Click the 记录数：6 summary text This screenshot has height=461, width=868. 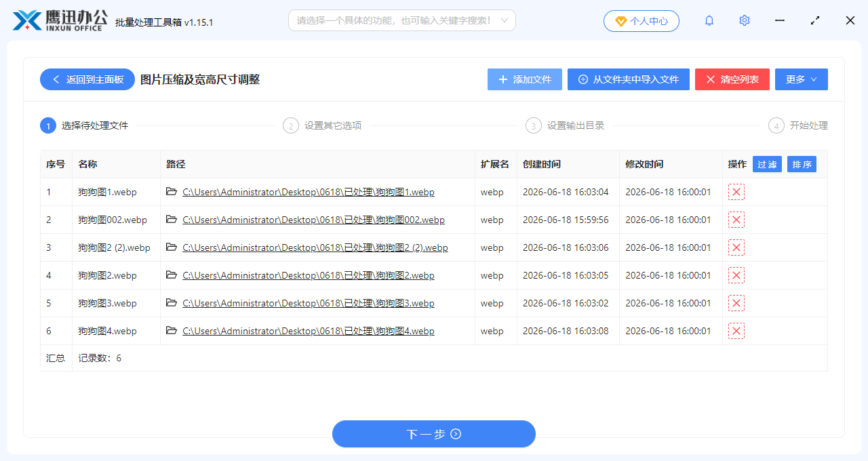100,358
